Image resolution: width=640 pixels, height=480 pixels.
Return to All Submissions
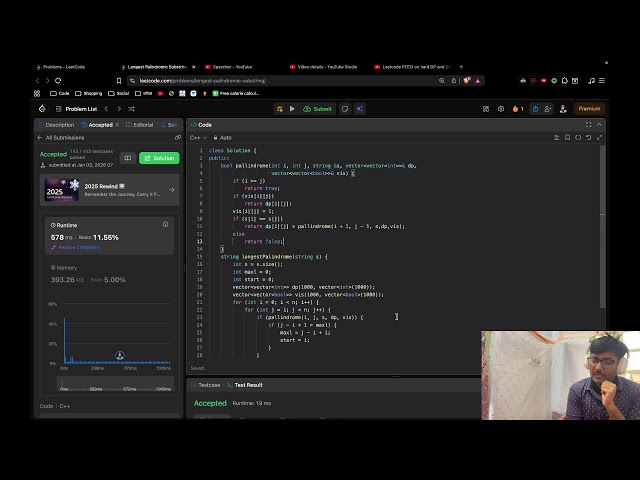[x=61, y=138]
